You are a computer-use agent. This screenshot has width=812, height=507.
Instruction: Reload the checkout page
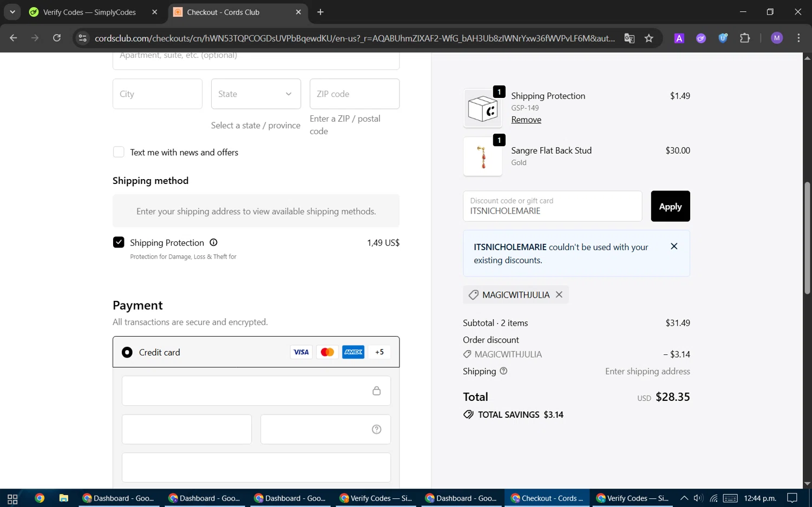57,38
